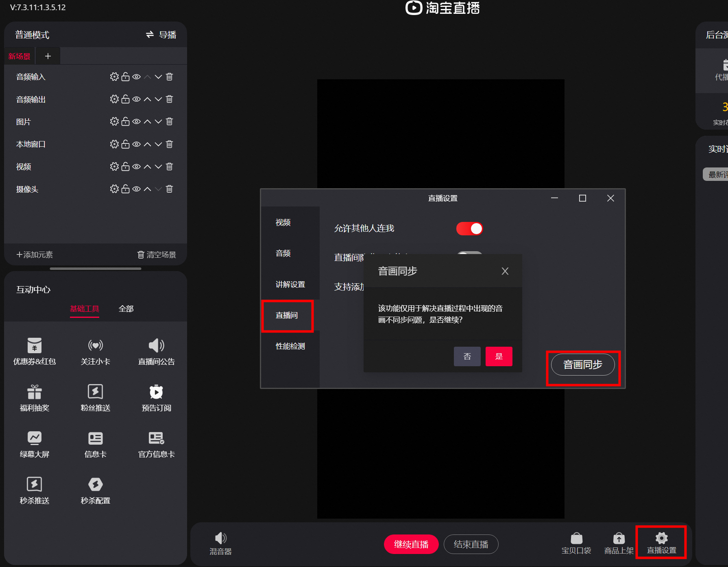
Task: Toggle lock on 图片 element
Action: coord(125,122)
